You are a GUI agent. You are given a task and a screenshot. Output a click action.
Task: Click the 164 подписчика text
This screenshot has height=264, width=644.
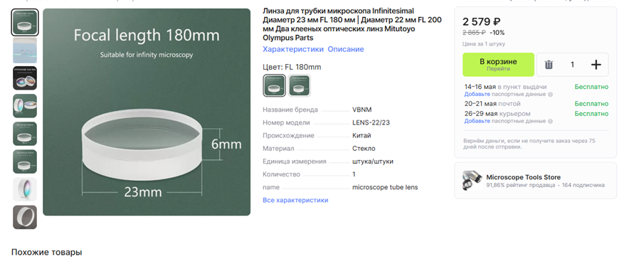[584, 185]
